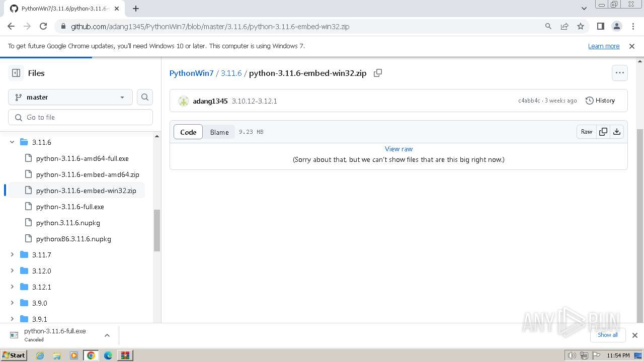
Task: Expand the 3.9.0 folder chevron
Action: pos(12,303)
